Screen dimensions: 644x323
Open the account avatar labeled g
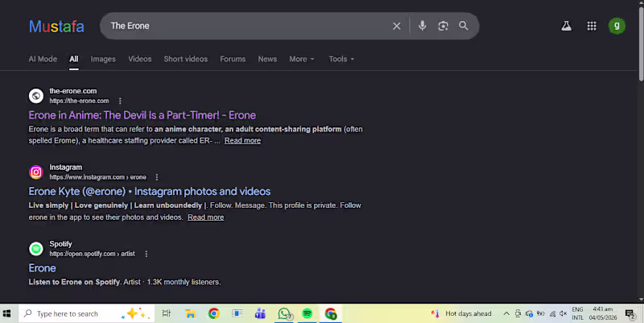(x=617, y=26)
